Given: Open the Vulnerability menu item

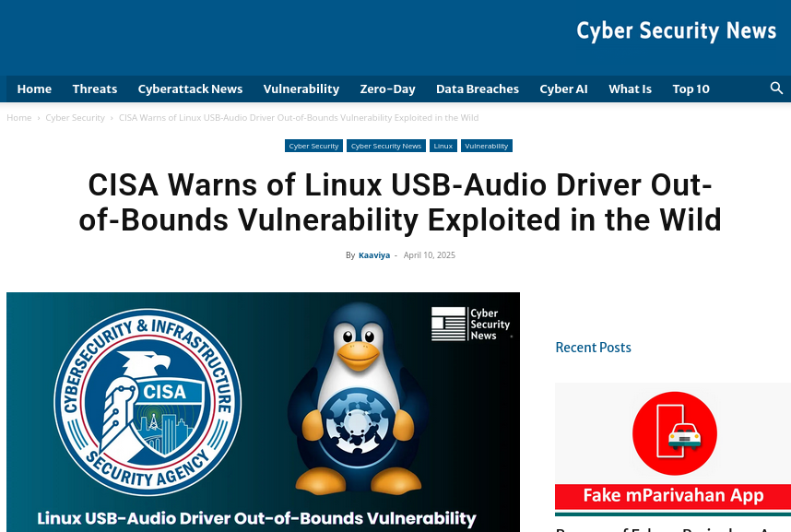Looking at the screenshot, I should [301, 89].
